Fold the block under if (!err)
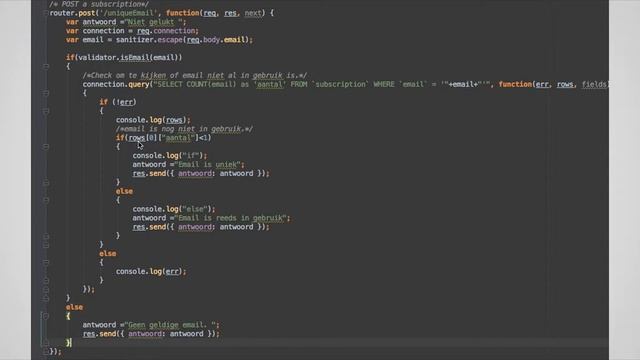 click(46, 111)
